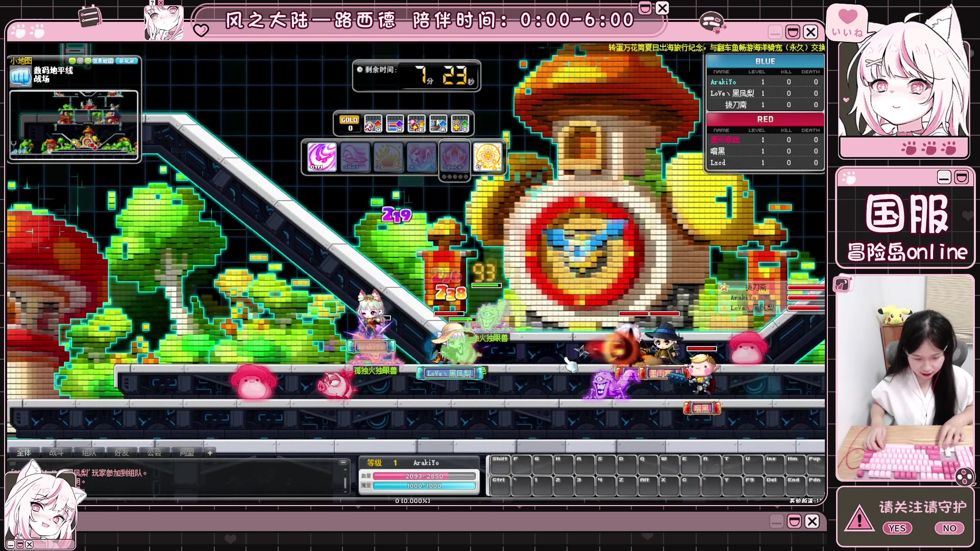Viewport: 980px width, 551px height.
Task: Toggle the NPC (非玩家) minimap button
Action: pos(127,61)
